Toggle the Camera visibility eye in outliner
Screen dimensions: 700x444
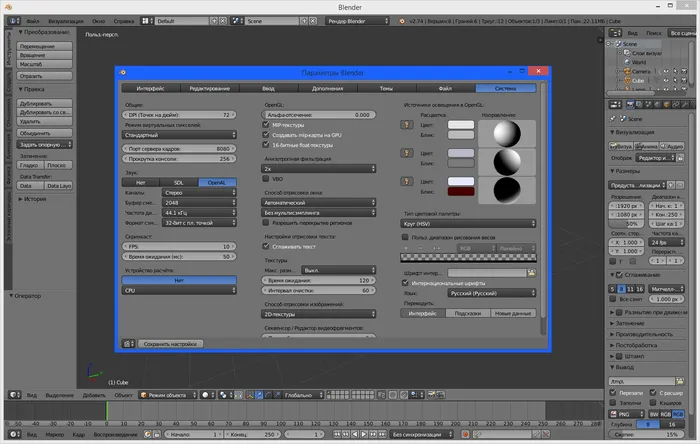coord(666,71)
